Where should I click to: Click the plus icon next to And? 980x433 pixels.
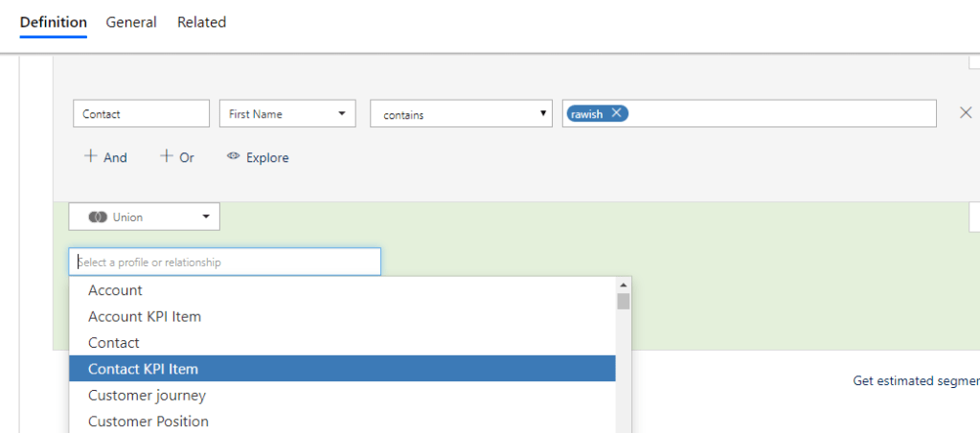[x=91, y=156]
